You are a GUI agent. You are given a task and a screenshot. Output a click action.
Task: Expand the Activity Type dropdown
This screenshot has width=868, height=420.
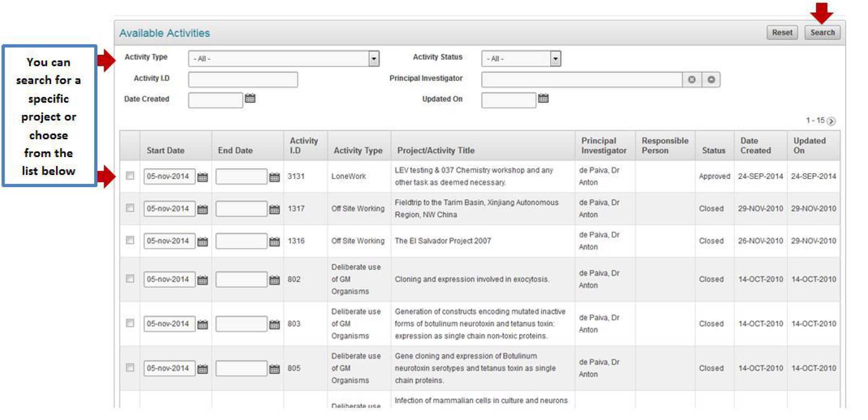coord(373,59)
